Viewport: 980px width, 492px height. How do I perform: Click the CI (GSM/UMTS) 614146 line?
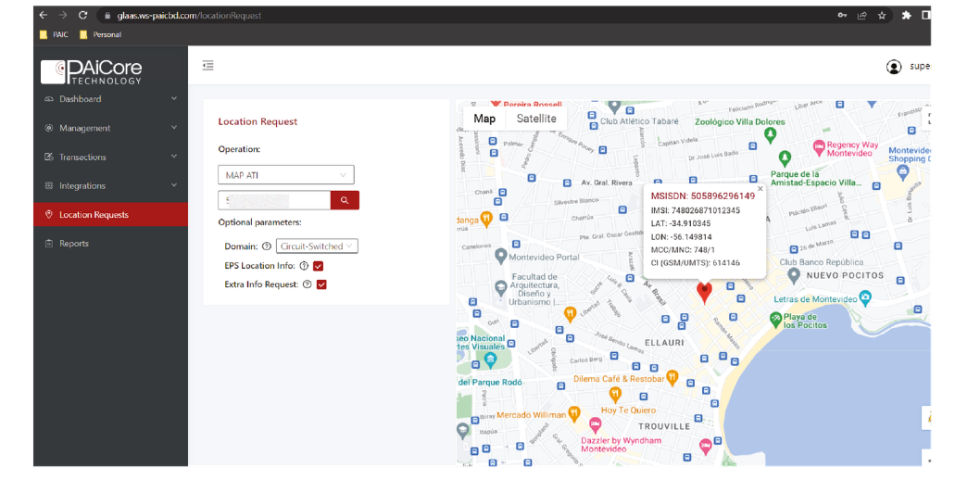(695, 263)
